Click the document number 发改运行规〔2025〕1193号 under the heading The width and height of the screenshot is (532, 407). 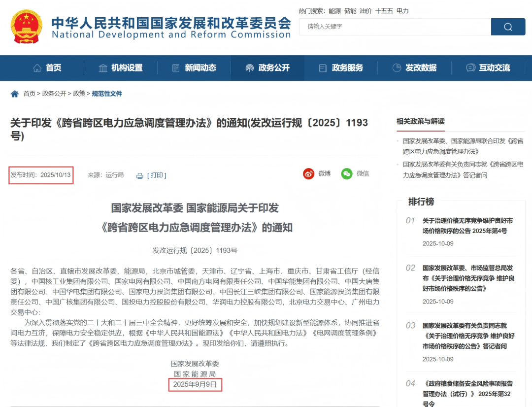(195, 251)
